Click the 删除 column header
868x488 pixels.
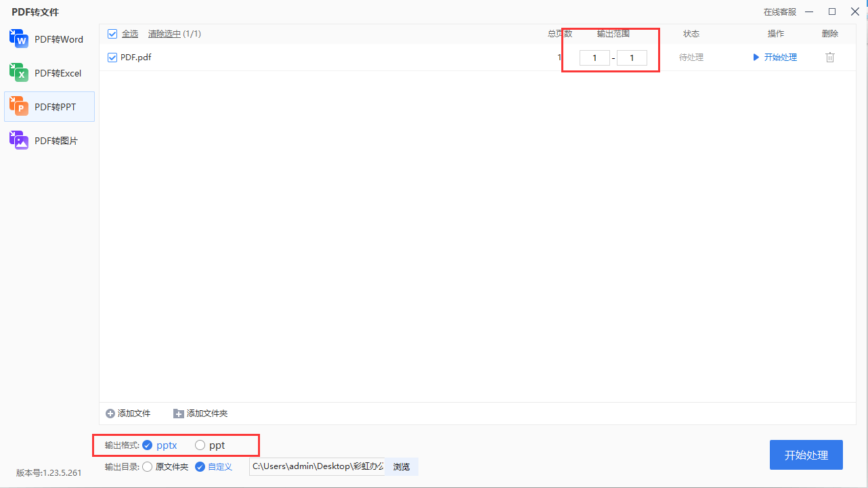830,34
